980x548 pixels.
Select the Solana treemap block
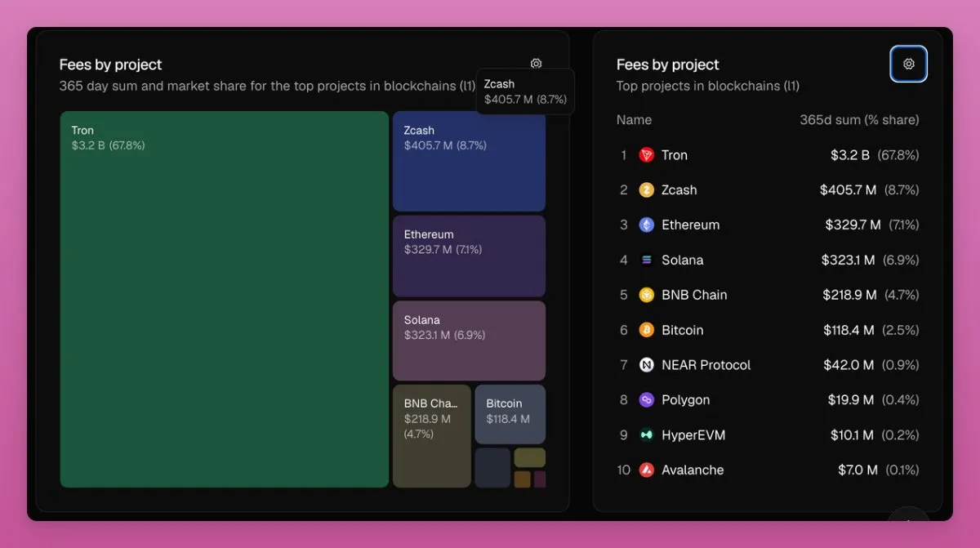coord(469,341)
